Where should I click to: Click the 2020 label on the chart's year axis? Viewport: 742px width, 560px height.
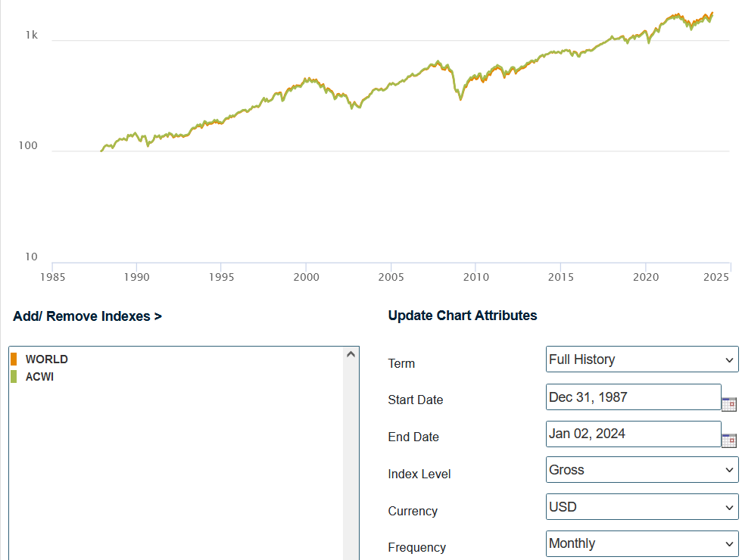pyautogui.click(x=645, y=277)
